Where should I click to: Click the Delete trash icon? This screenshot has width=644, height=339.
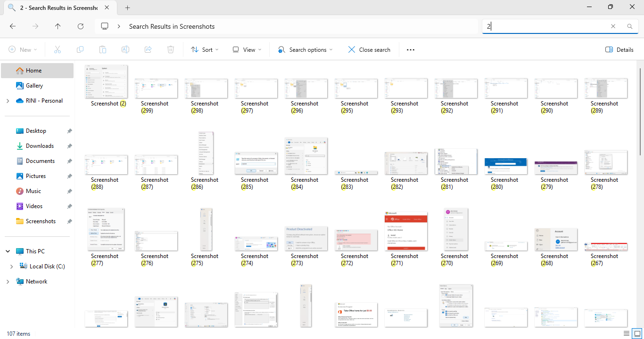point(171,49)
